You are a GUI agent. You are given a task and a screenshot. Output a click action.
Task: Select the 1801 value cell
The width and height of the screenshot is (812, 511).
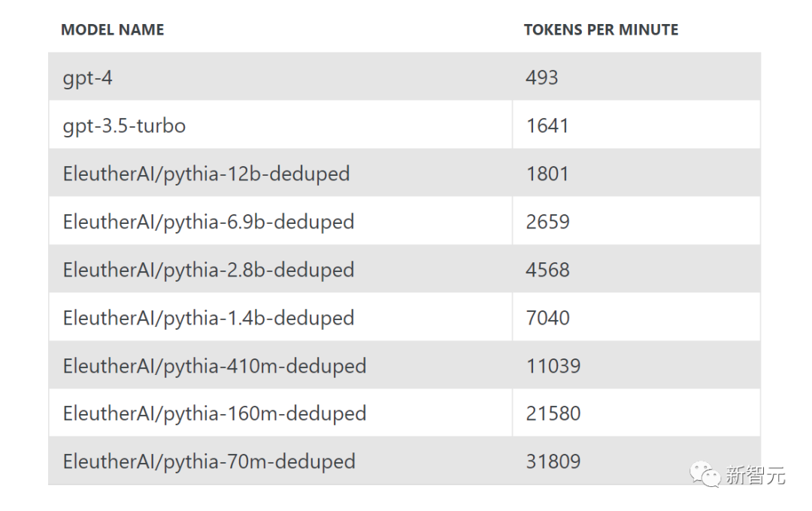coord(547,174)
